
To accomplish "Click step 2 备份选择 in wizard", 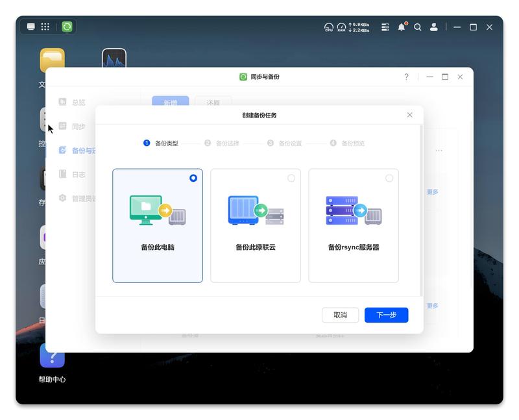I will pos(222,143).
